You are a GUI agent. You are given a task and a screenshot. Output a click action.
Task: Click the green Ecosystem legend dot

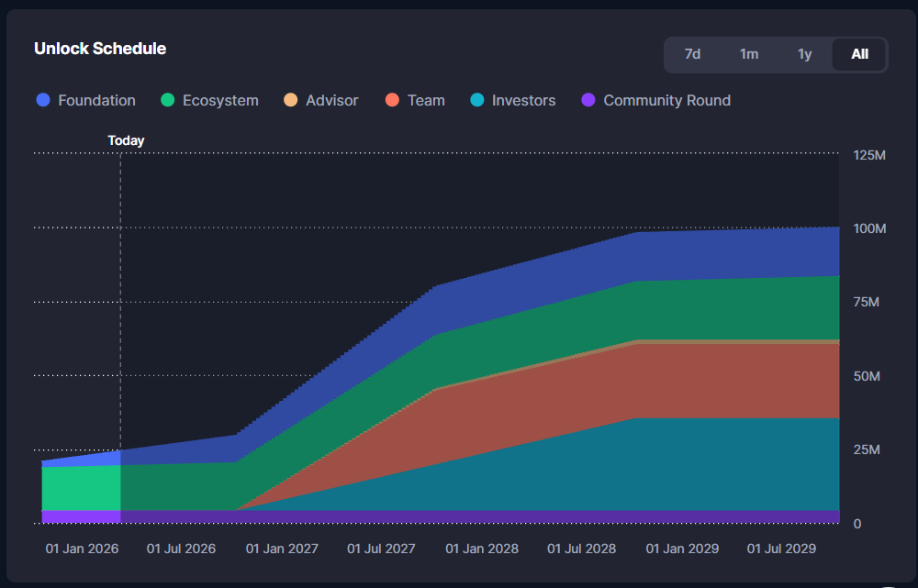click(168, 101)
